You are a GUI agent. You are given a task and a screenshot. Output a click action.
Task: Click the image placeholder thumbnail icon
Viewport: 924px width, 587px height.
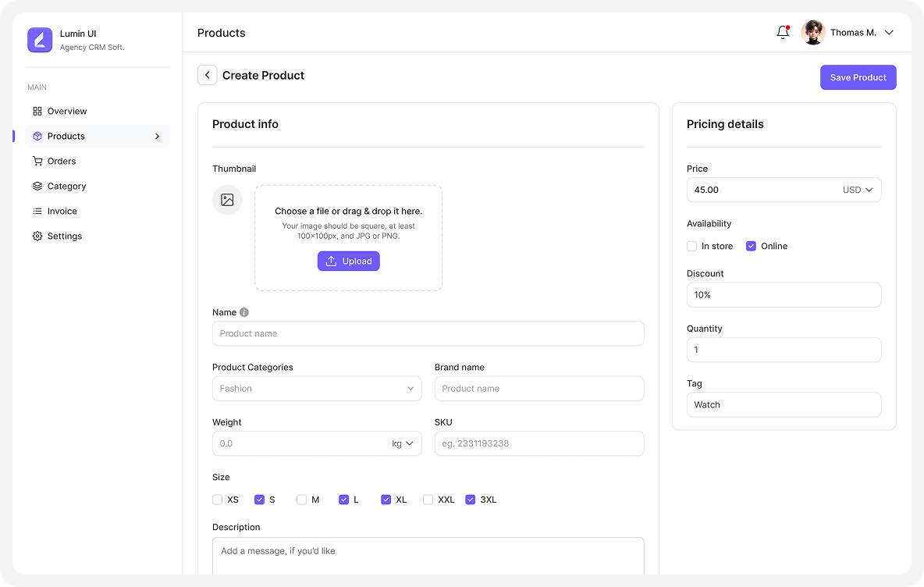point(227,200)
